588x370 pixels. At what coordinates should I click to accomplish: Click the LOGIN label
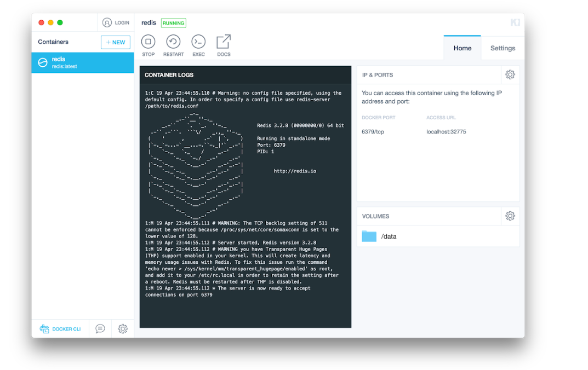(122, 23)
